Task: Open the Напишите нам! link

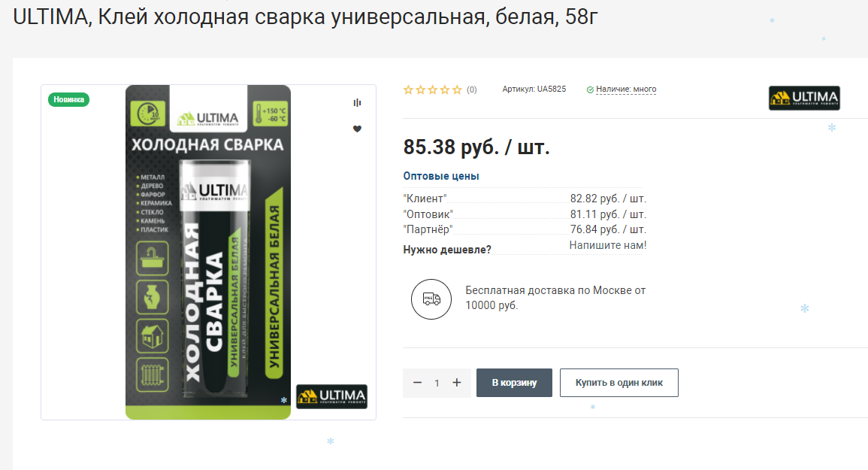Action: 608,245
